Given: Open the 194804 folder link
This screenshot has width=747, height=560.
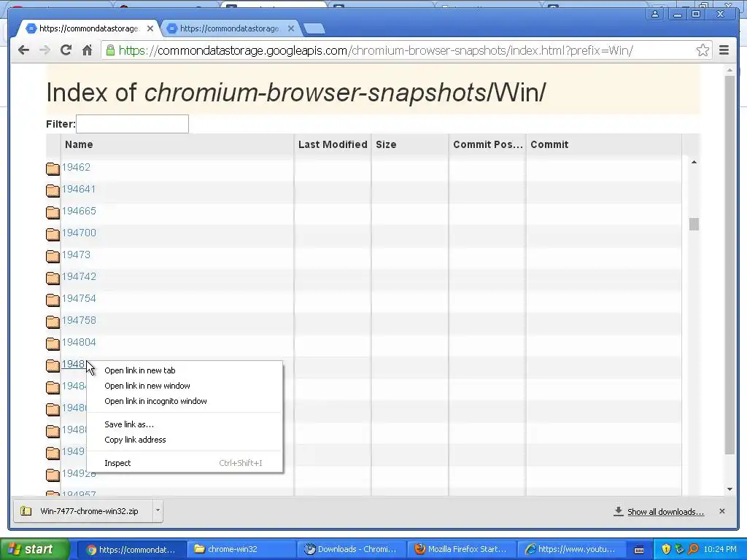Looking at the screenshot, I should (79, 343).
